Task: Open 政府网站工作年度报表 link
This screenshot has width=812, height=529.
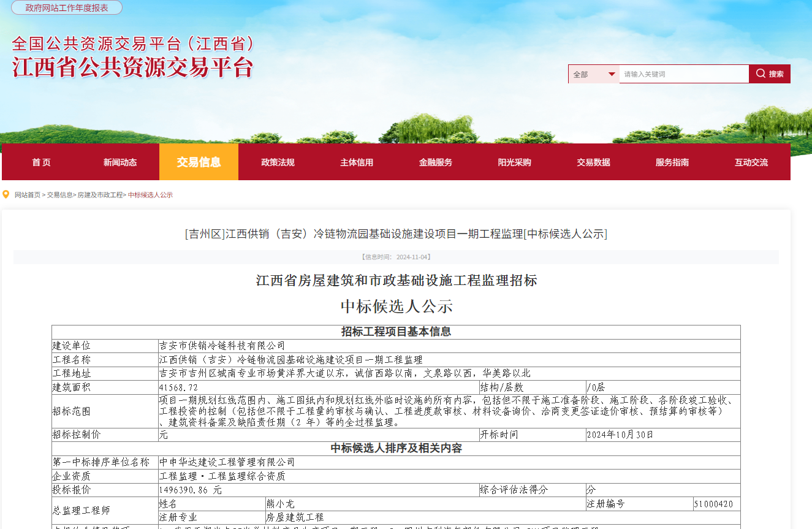Action: (x=67, y=7)
